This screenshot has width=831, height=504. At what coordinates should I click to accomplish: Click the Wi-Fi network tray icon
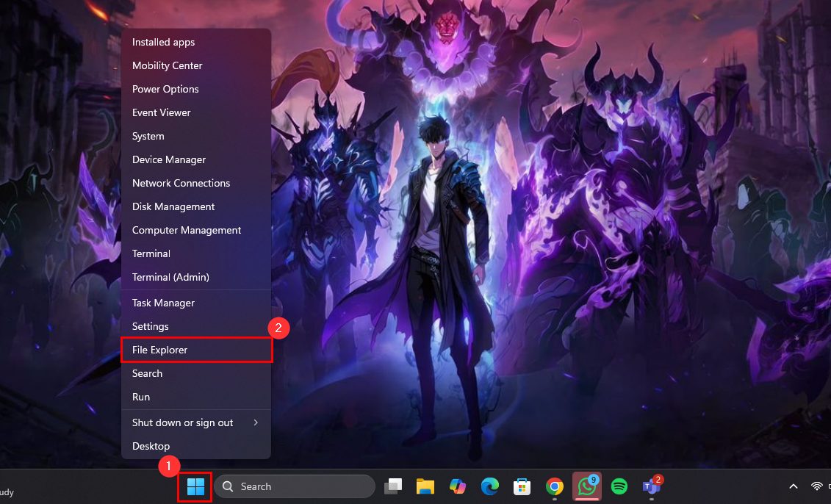coord(817,486)
